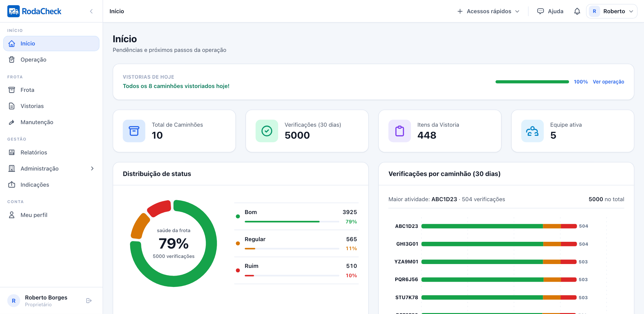Open Meu perfil in the sidebar

tap(51, 215)
